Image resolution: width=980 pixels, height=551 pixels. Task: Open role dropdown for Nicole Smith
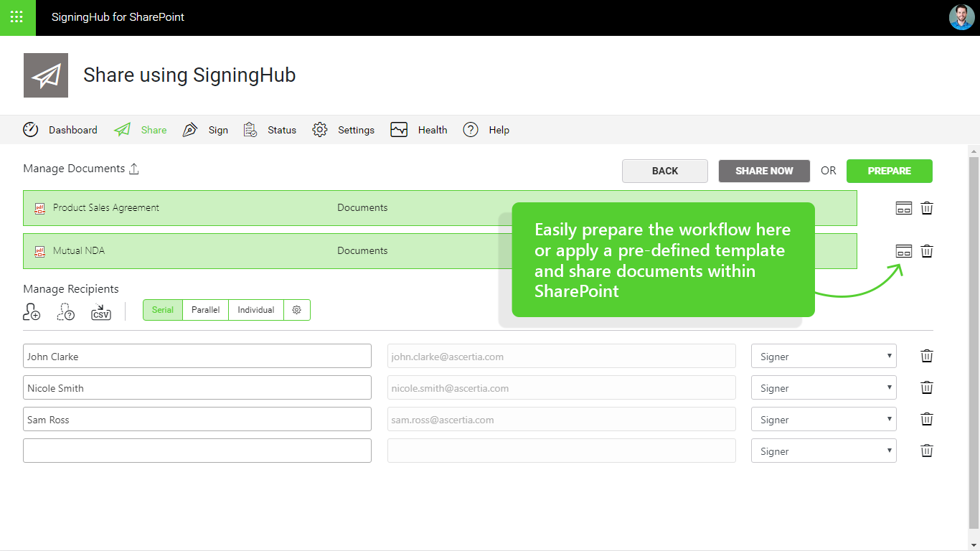tap(824, 387)
